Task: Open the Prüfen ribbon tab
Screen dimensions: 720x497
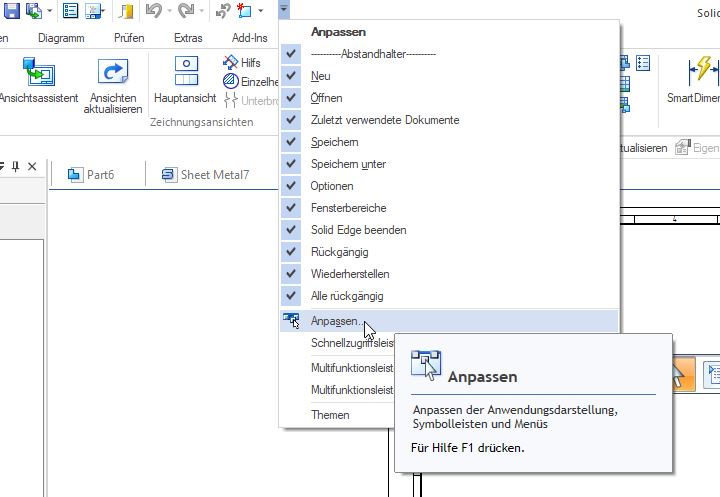Action: point(129,38)
